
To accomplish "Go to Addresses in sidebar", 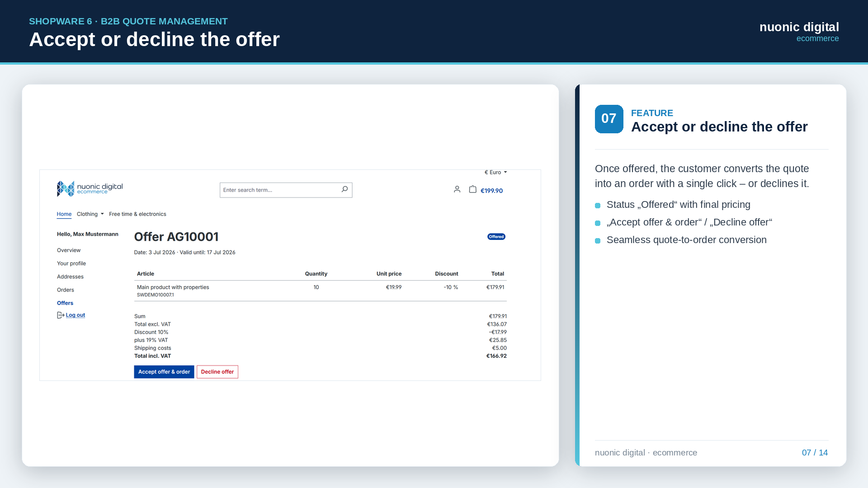I will point(70,277).
